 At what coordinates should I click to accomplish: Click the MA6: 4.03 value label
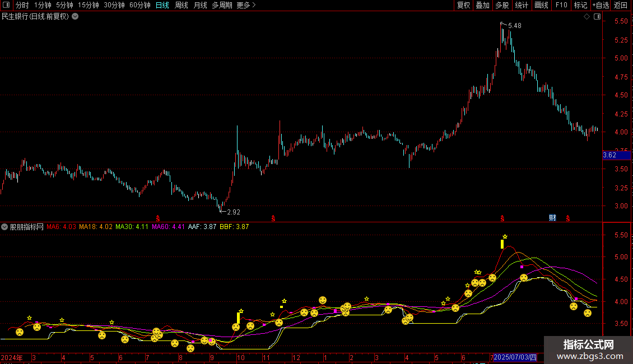(x=62, y=227)
